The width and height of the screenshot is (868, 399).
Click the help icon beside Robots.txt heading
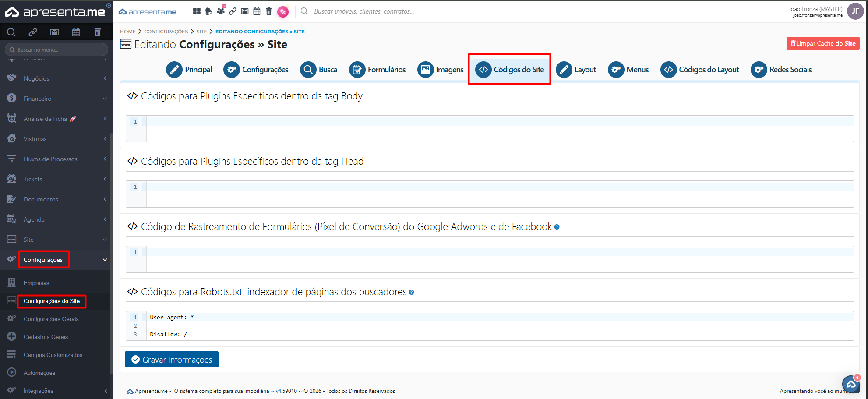click(x=411, y=292)
